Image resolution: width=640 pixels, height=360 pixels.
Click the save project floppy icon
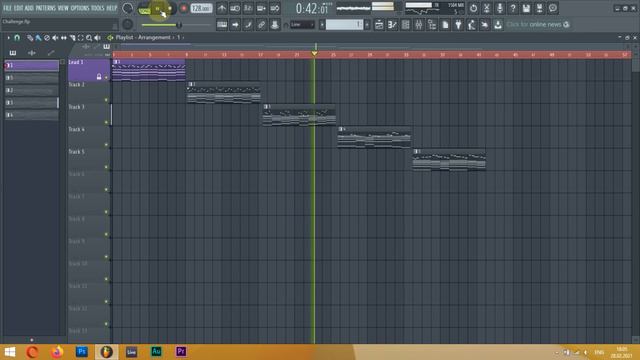coord(526,8)
